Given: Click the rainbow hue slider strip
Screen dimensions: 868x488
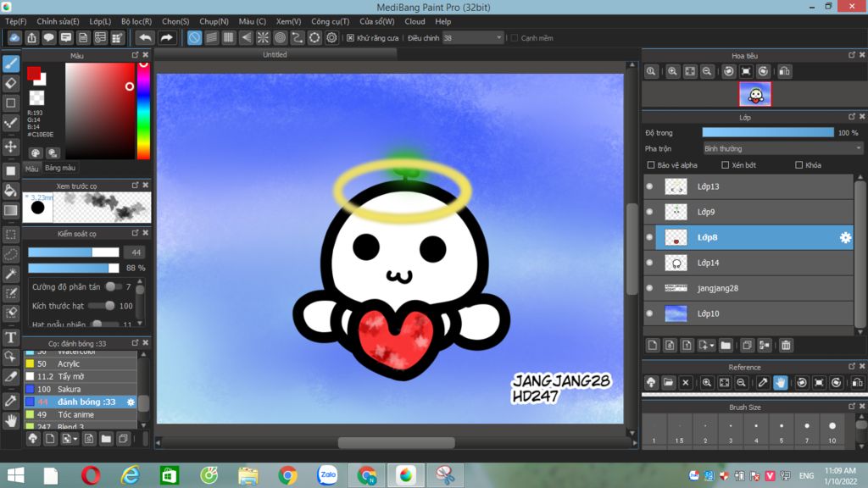Looking at the screenshot, I should 143,111.
